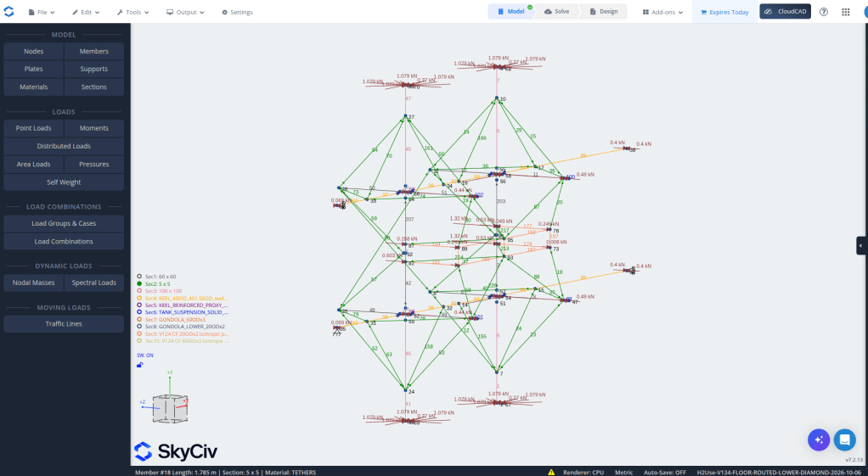Switch to the Design tab
This screenshot has height=476, width=868.
[603, 12]
